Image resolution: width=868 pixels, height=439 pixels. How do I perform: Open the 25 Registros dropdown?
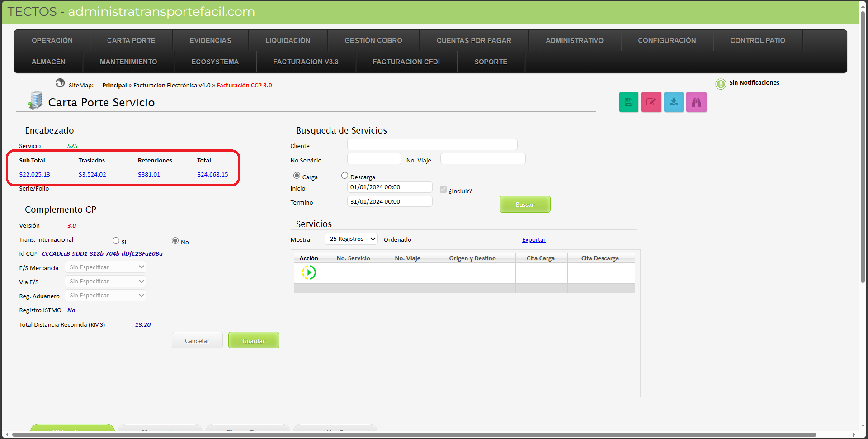pyautogui.click(x=352, y=239)
